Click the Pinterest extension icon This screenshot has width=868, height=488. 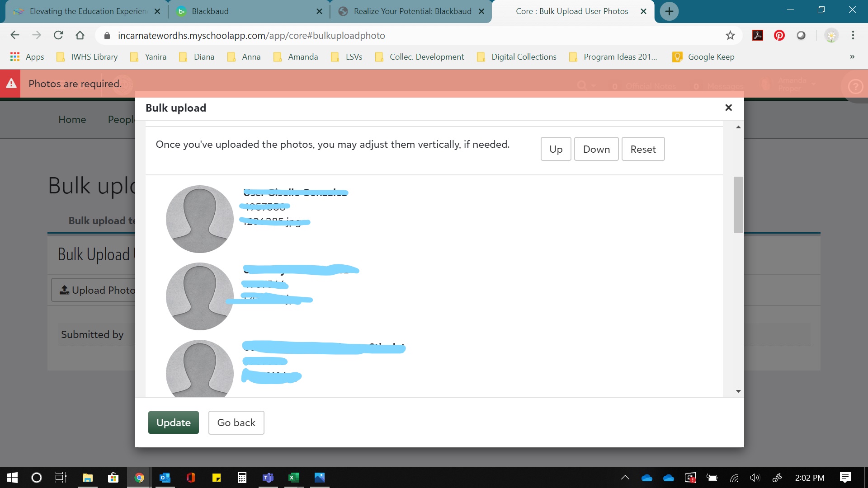[779, 35]
